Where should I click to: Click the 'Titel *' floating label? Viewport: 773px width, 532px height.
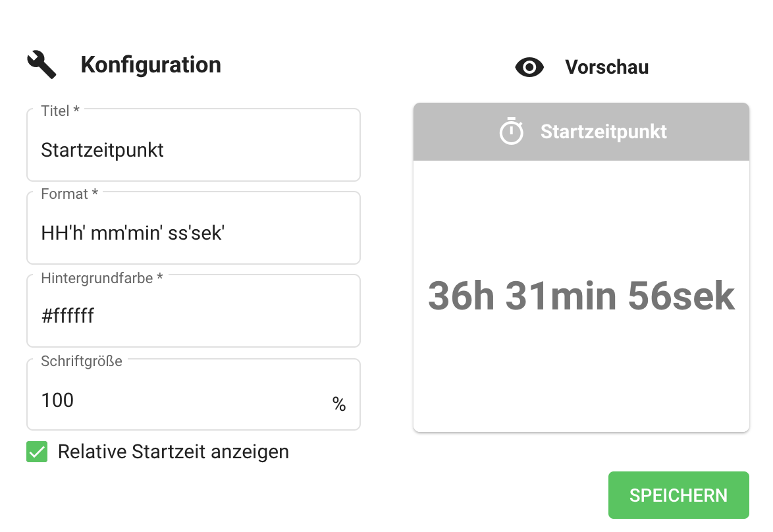(60, 111)
